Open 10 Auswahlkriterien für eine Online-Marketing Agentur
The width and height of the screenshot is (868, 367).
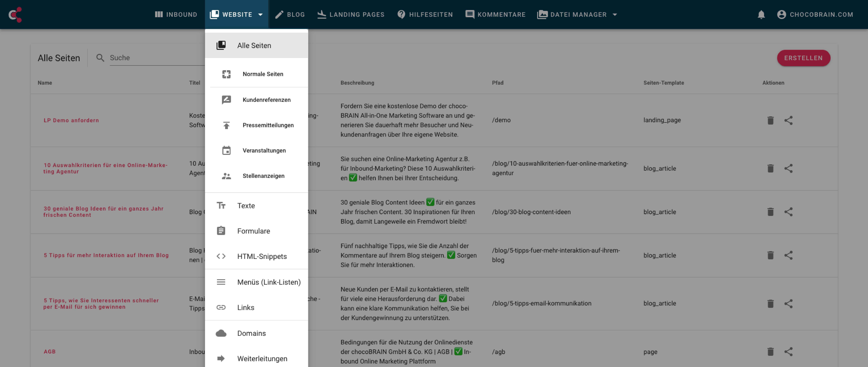click(x=105, y=168)
